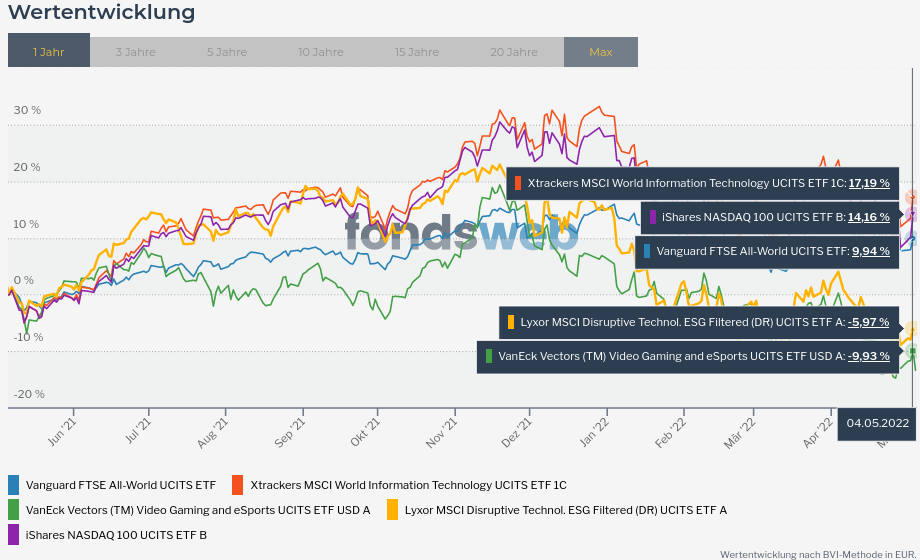Choose the 20 Jahre time range
Image resolution: width=920 pixels, height=560 pixels.
(x=513, y=52)
